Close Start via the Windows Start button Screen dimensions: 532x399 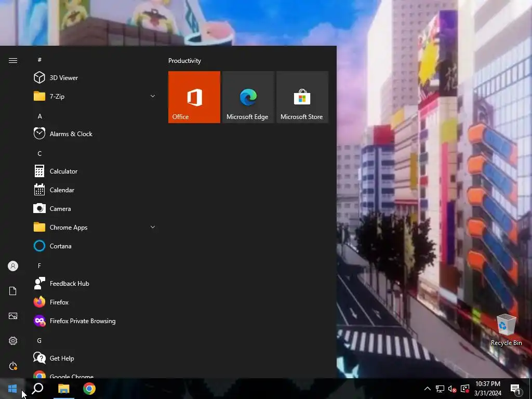click(x=12, y=389)
